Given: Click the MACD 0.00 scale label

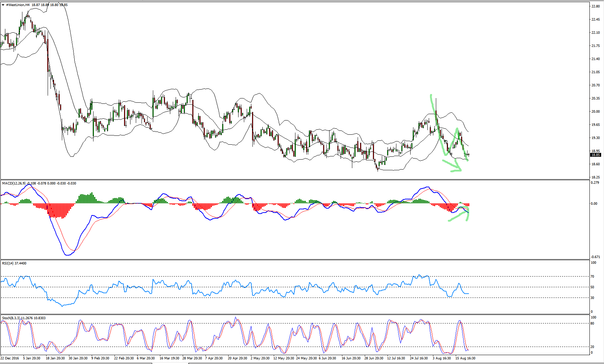Looking at the screenshot, I should (x=594, y=204).
